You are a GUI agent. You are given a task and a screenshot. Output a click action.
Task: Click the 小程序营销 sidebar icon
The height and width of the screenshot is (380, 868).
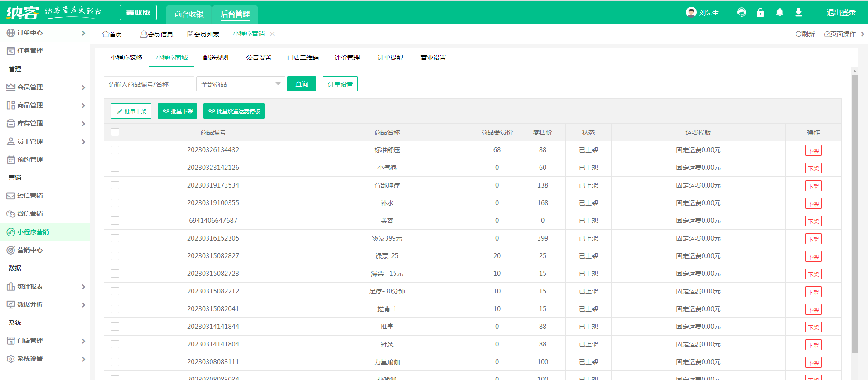click(11, 232)
